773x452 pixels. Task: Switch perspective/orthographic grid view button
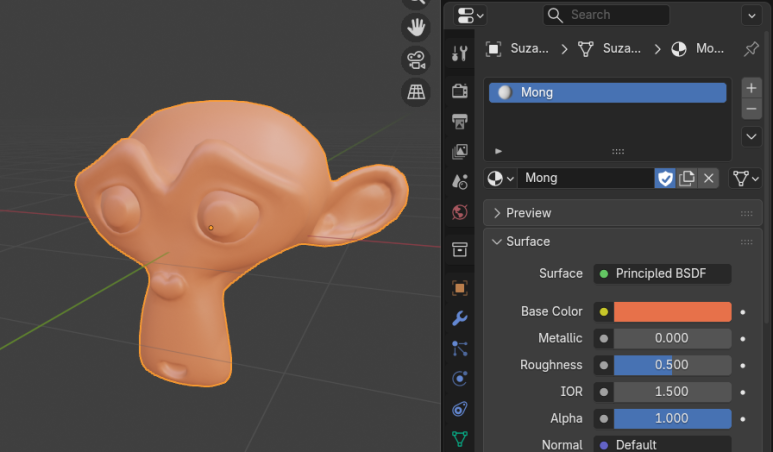click(x=416, y=92)
